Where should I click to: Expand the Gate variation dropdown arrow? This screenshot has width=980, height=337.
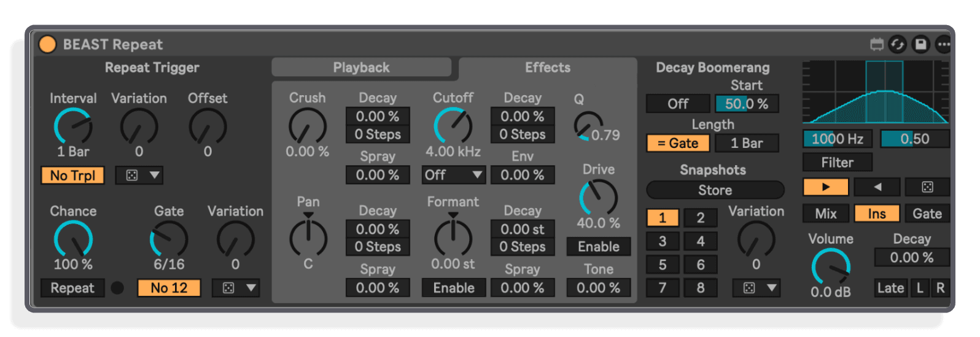pyautogui.click(x=251, y=288)
